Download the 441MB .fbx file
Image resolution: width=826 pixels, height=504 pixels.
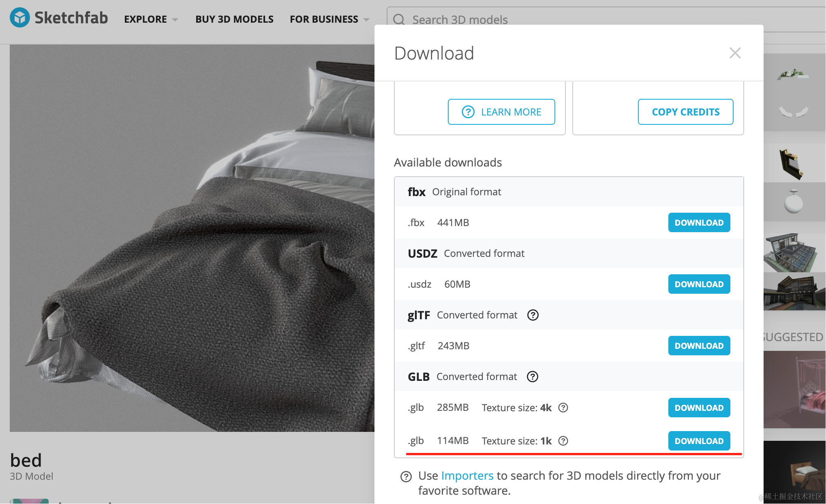[699, 222]
